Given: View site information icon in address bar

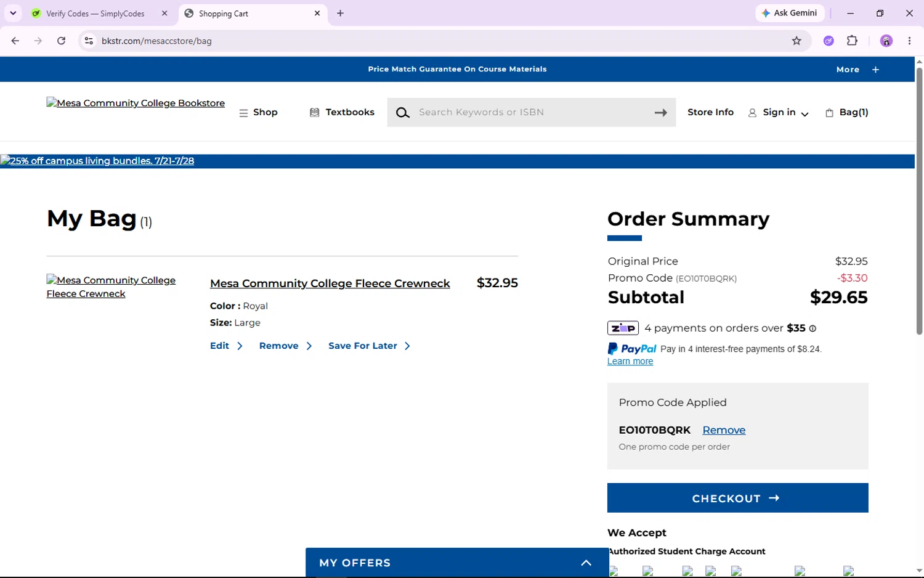Looking at the screenshot, I should pos(89,41).
